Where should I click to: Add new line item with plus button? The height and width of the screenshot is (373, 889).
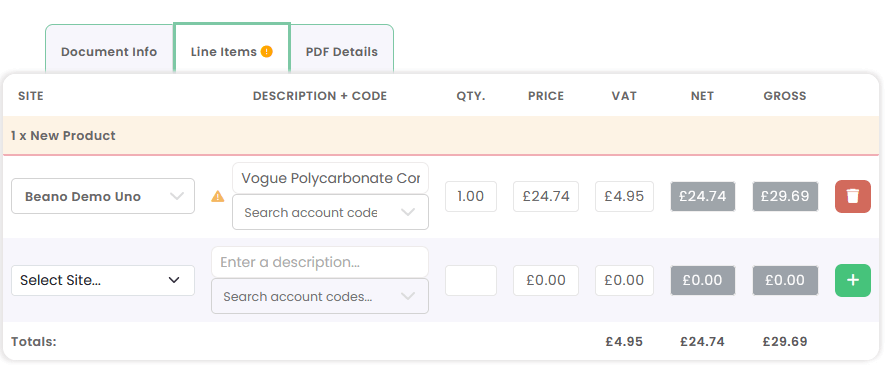(x=853, y=280)
